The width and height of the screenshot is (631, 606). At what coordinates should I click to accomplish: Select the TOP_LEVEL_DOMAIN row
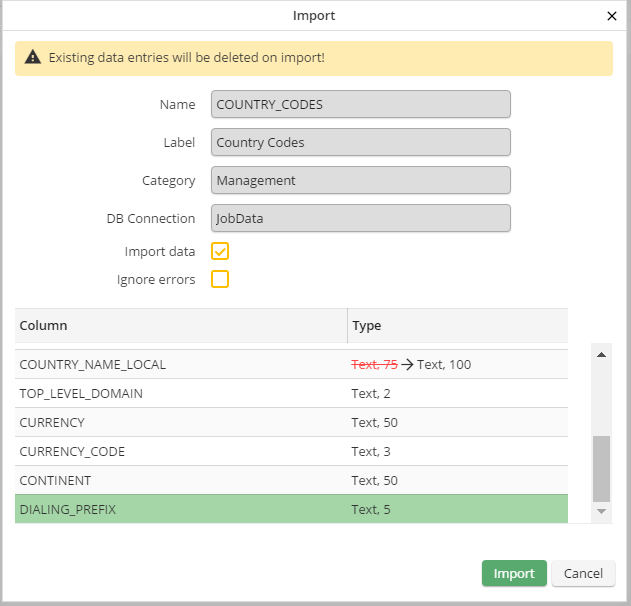291,393
